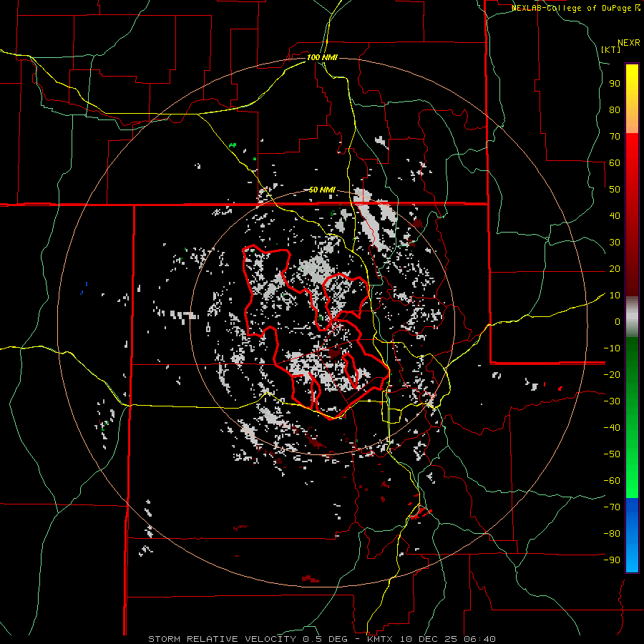Click the 06:40 timestamp in footer
Screen dimensions: 644x644
pyautogui.click(x=479, y=638)
